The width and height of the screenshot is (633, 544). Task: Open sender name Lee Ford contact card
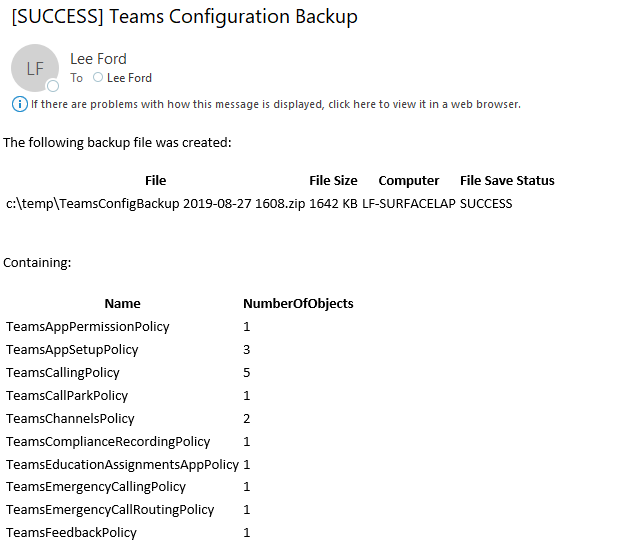coord(98,59)
